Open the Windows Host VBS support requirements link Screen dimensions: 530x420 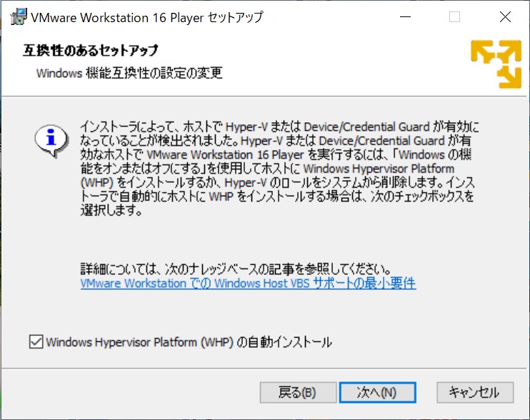point(248,283)
